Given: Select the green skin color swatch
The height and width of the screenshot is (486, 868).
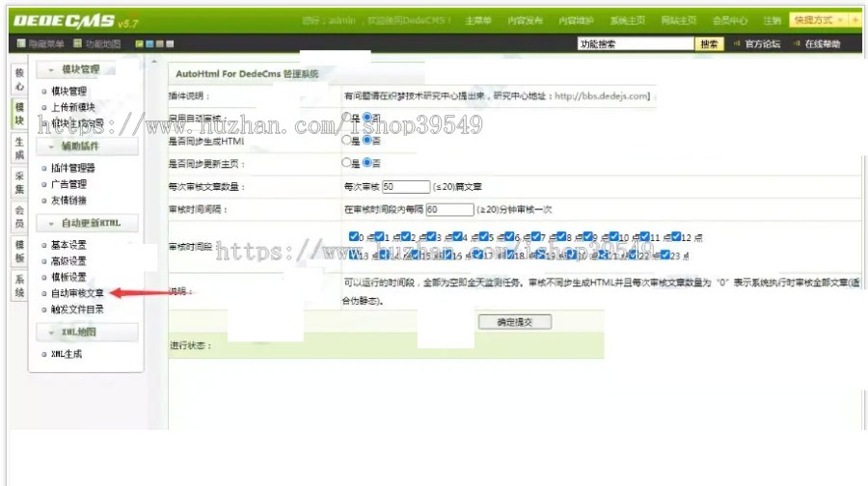Looking at the screenshot, I should point(140,43).
